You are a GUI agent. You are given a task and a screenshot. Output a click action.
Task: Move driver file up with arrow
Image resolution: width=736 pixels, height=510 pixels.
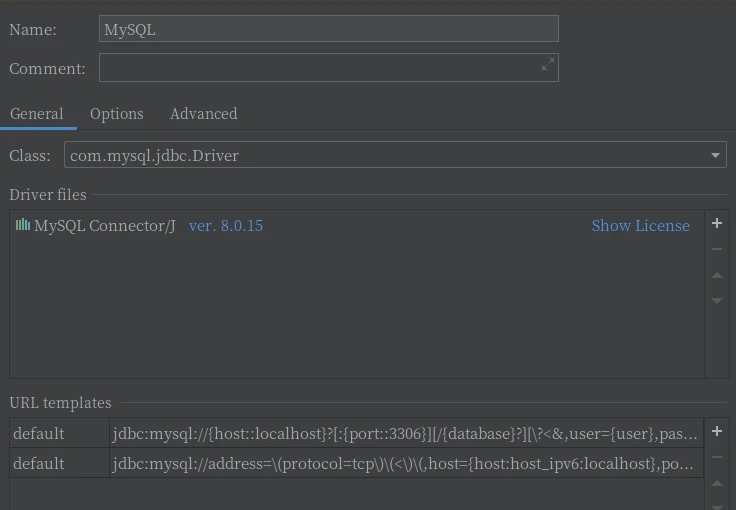pos(716,275)
